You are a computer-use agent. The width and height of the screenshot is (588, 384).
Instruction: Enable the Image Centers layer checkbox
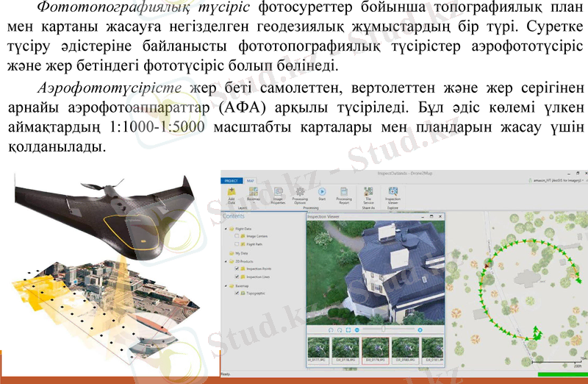pyautogui.click(x=237, y=236)
